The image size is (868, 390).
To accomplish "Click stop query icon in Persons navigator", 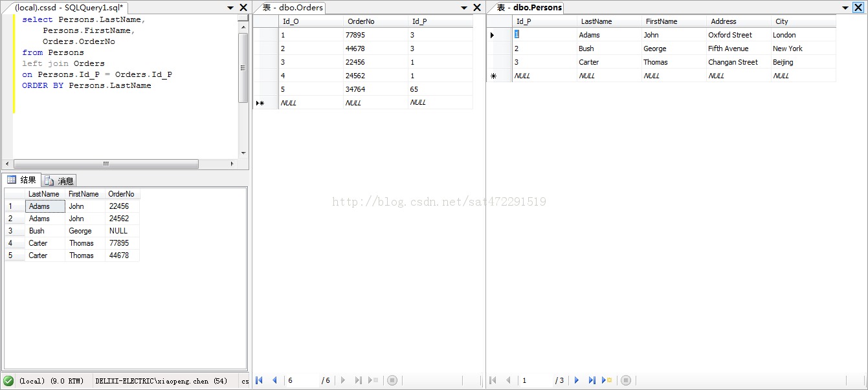I will coord(625,380).
